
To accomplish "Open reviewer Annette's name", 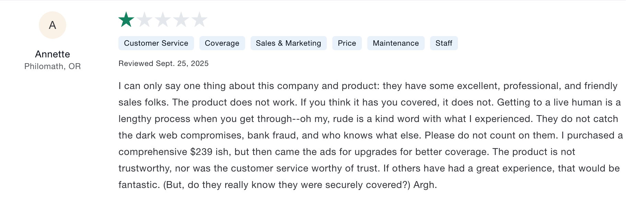I will click(x=53, y=54).
